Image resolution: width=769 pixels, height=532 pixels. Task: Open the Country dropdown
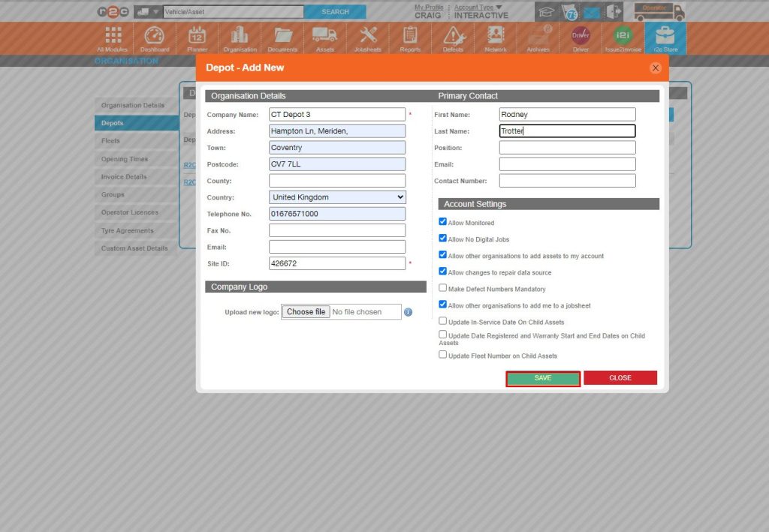336,197
